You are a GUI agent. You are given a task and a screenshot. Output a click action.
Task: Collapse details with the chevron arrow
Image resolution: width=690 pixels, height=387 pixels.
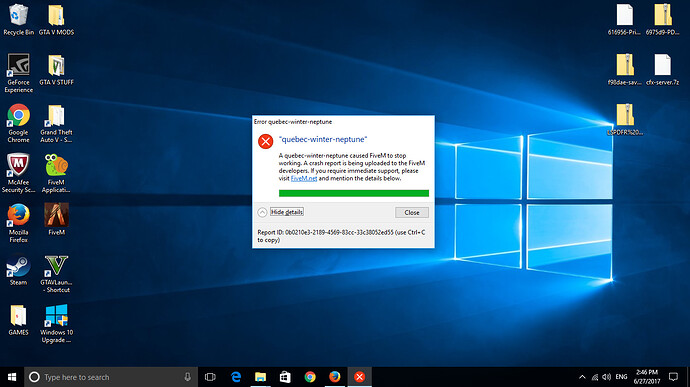(262, 212)
